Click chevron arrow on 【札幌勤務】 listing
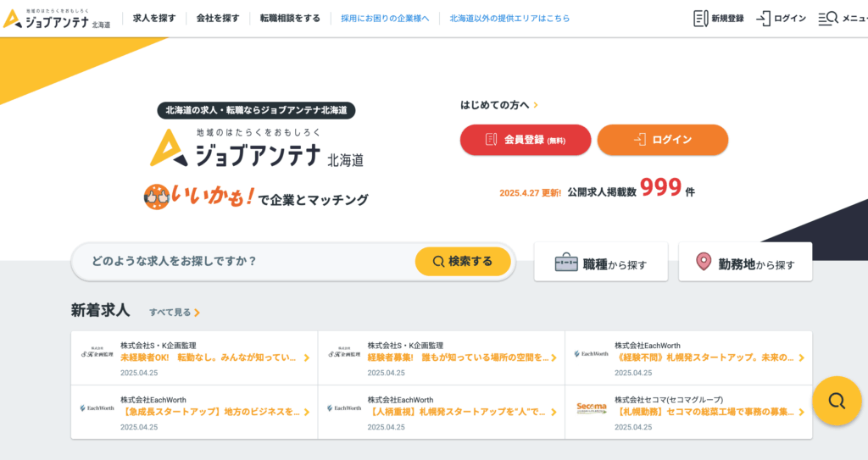This screenshot has width=868, height=460. 801,413
